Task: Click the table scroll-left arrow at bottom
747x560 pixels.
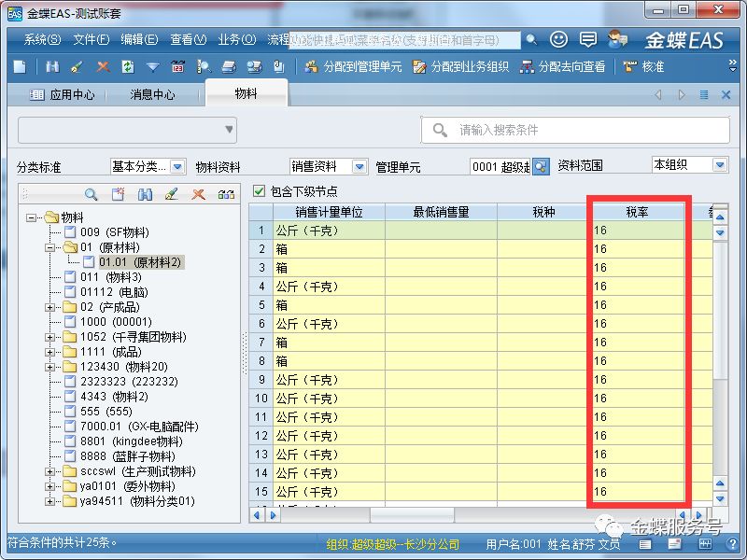Action: tap(257, 515)
